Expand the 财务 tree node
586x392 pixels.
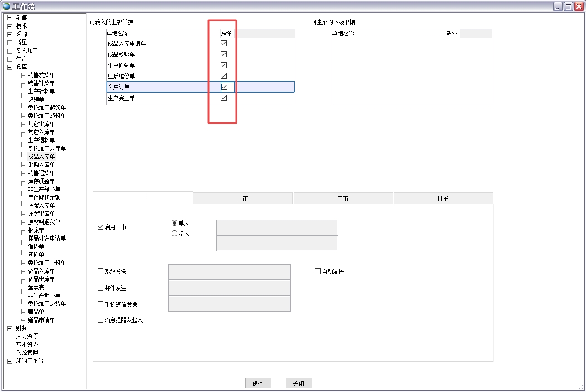10,328
